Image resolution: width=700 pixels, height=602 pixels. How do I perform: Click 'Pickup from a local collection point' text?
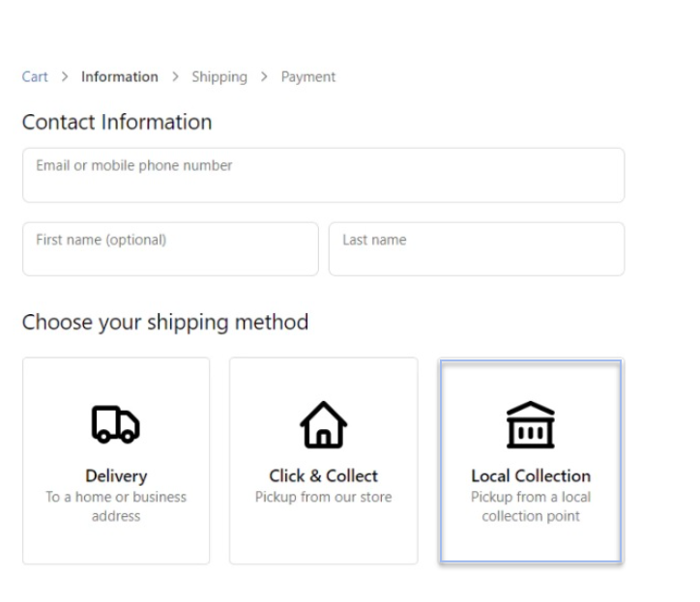(530, 506)
